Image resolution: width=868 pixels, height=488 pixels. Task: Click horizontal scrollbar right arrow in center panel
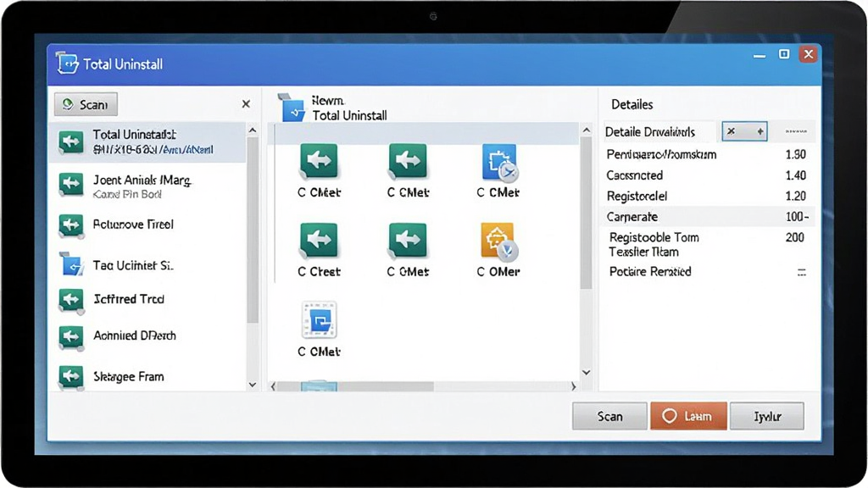pyautogui.click(x=574, y=386)
